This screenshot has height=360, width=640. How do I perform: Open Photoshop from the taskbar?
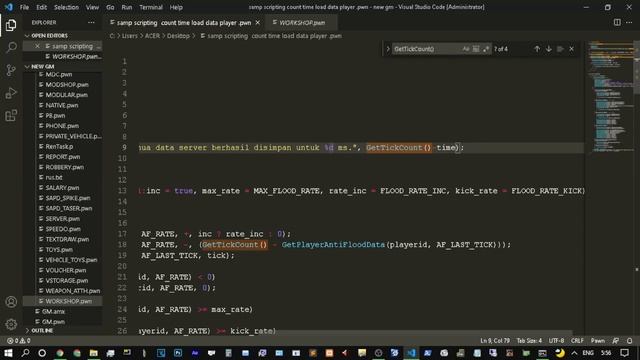[178, 353]
